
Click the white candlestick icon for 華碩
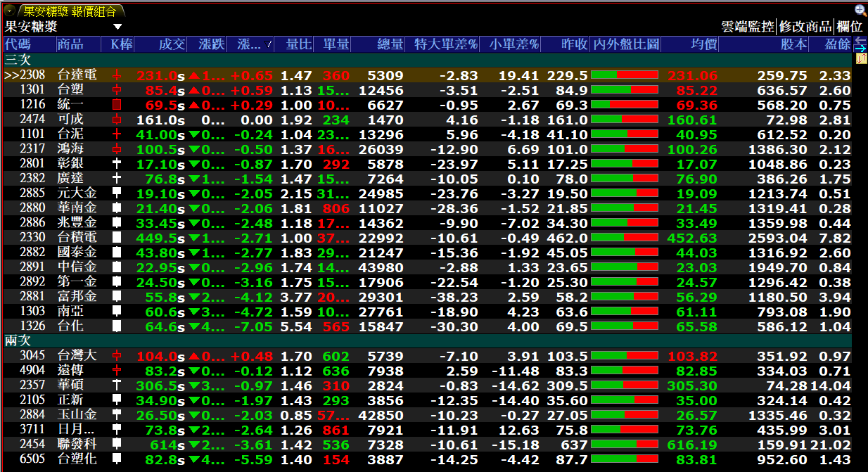click(117, 386)
